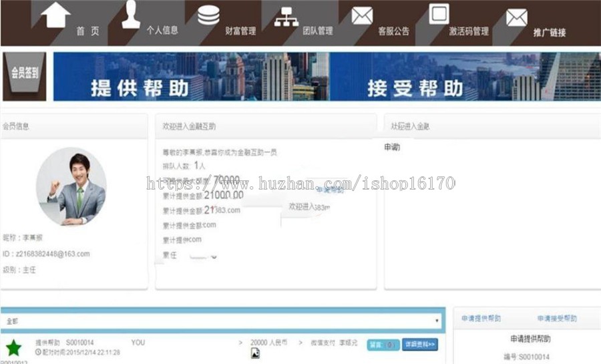This screenshot has height=364, width=601.
Task: Click the green star icon
Action: coord(13,347)
